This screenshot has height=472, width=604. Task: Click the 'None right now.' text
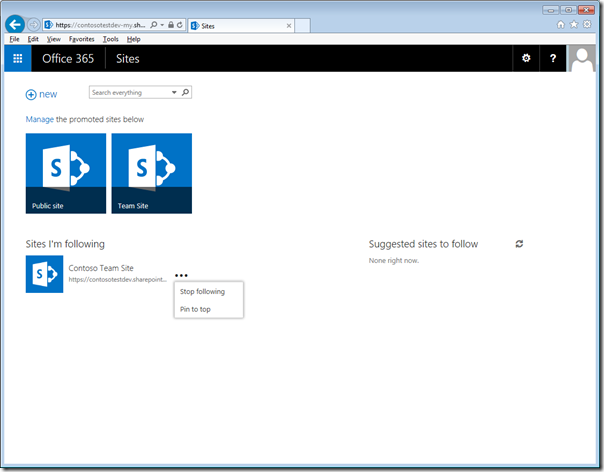pyautogui.click(x=394, y=260)
